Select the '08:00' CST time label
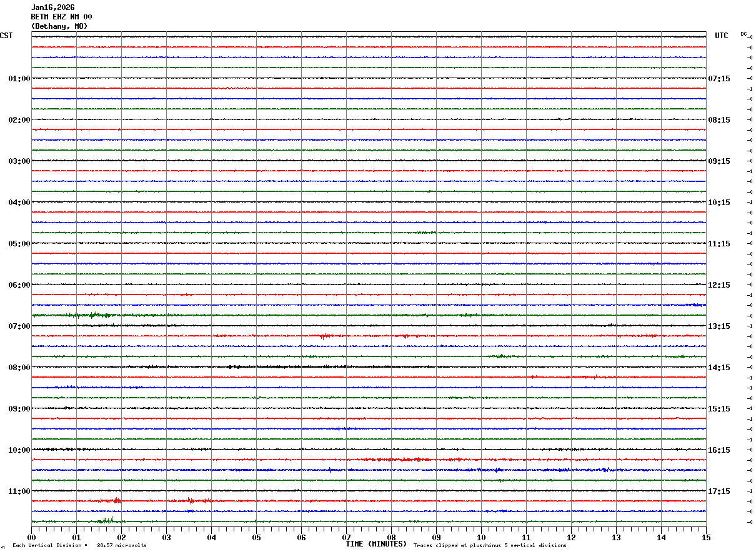 pos(19,368)
